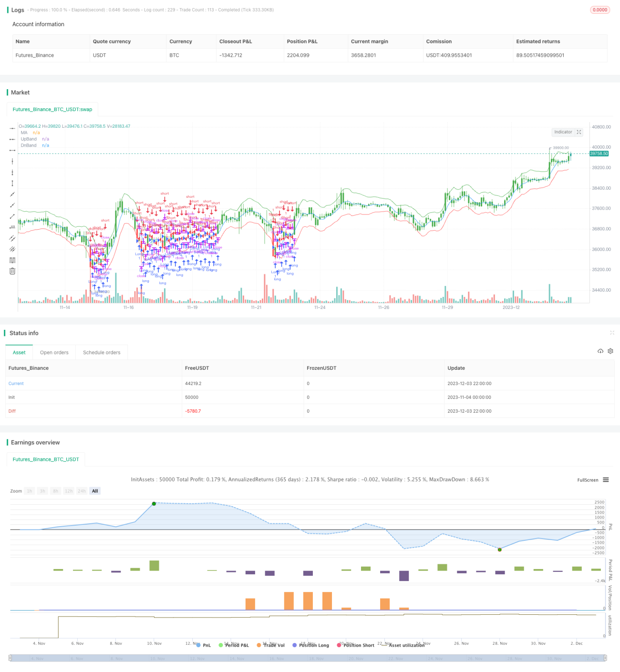
Task: Select the trash delete-drawings tool
Action: (12, 271)
